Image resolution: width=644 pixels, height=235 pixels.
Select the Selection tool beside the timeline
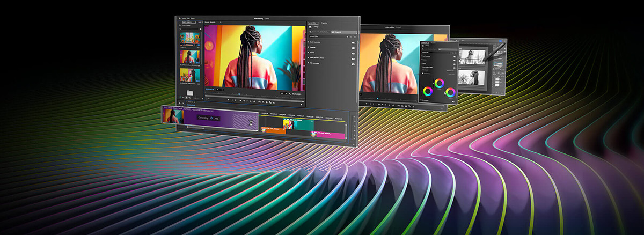(180, 103)
